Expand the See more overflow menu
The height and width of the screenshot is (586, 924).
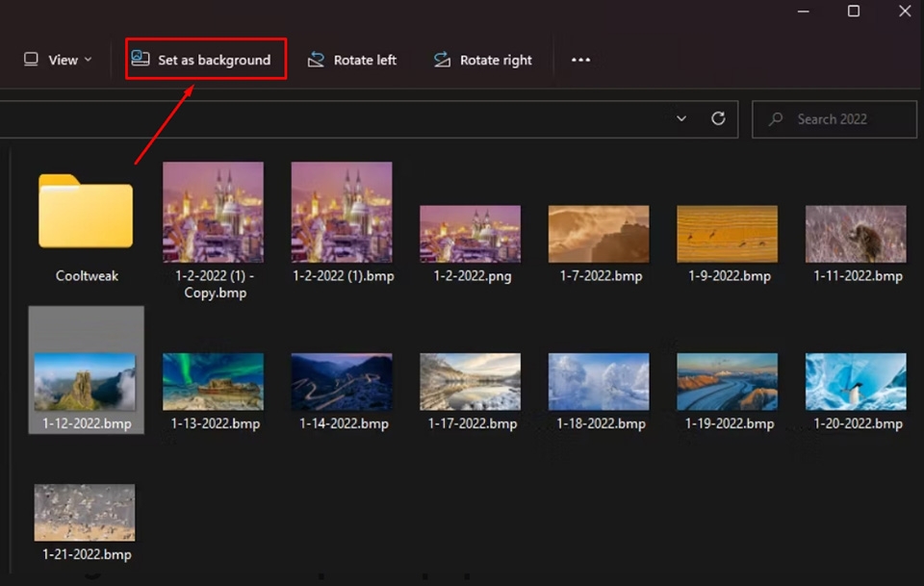point(580,59)
